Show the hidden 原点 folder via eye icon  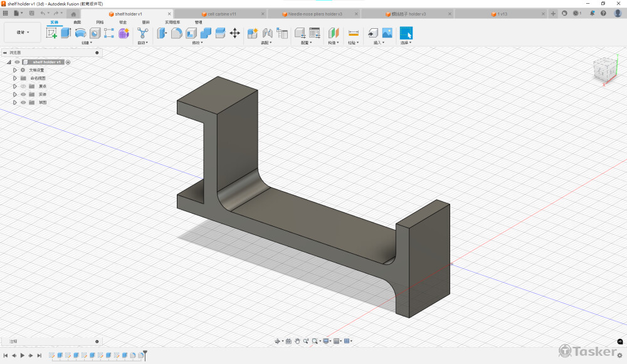(23, 86)
